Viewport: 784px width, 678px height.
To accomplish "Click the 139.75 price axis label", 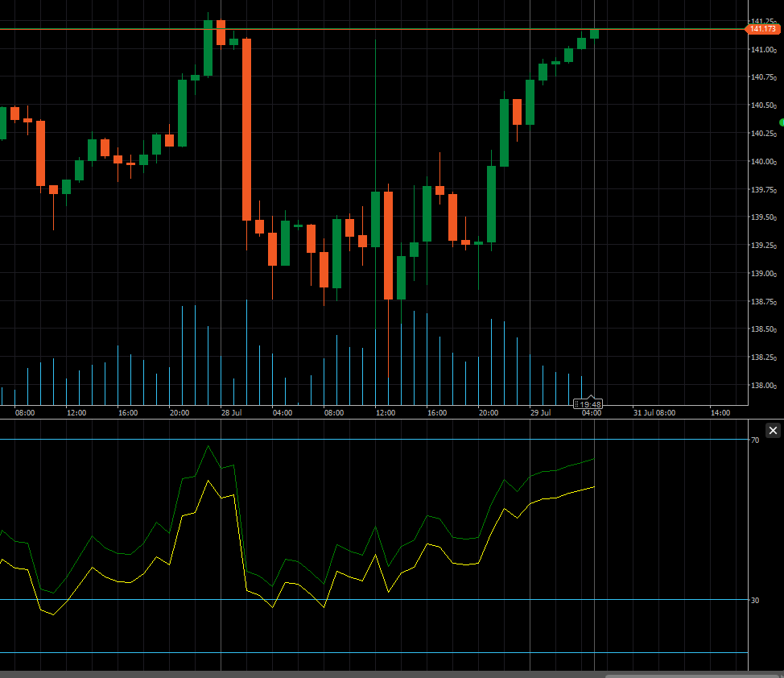I will tap(764, 190).
